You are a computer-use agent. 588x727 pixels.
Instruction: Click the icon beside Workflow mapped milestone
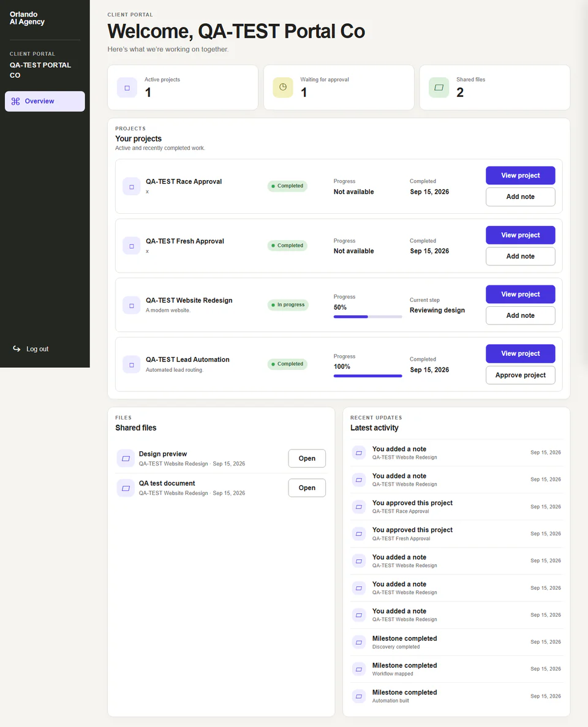pos(359,669)
